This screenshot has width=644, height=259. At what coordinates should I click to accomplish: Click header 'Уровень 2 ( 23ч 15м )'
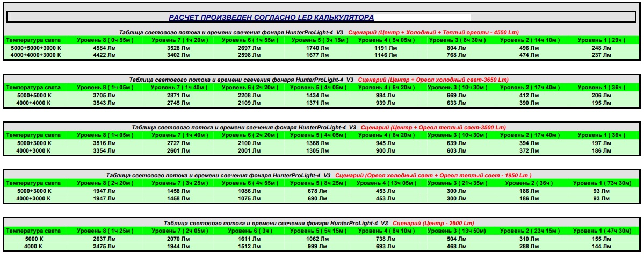click(530, 231)
